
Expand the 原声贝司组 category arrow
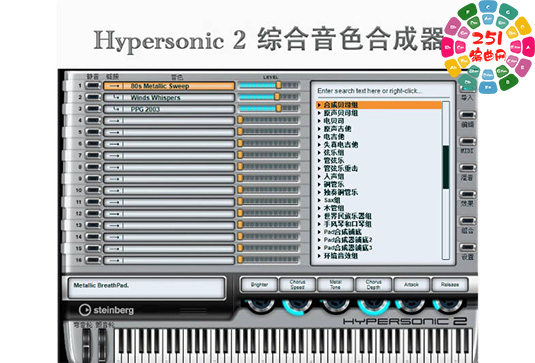click(319, 113)
